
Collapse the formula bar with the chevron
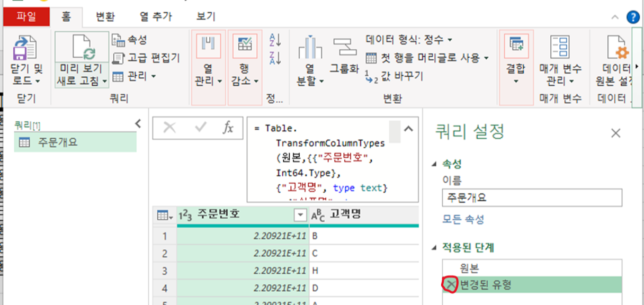[409, 129]
